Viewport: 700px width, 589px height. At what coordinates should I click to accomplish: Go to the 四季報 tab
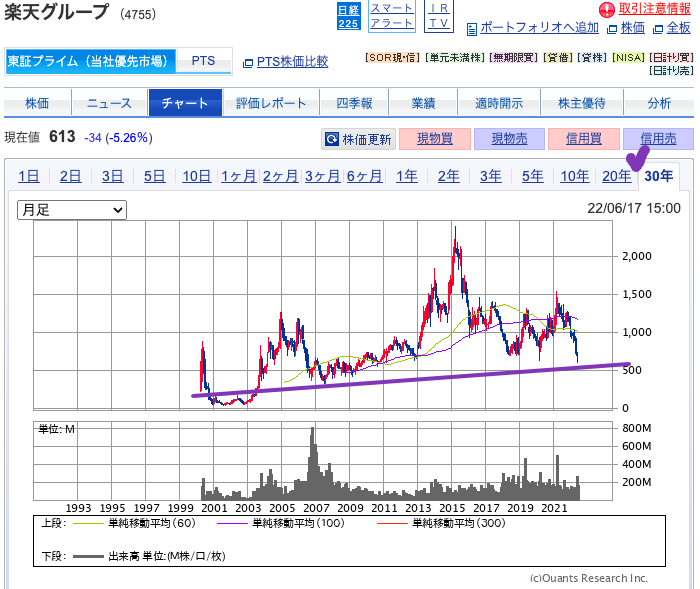click(x=354, y=103)
